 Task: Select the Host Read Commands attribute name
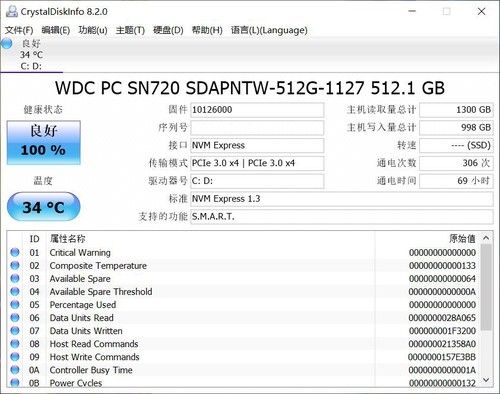pyautogui.click(x=94, y=344)
